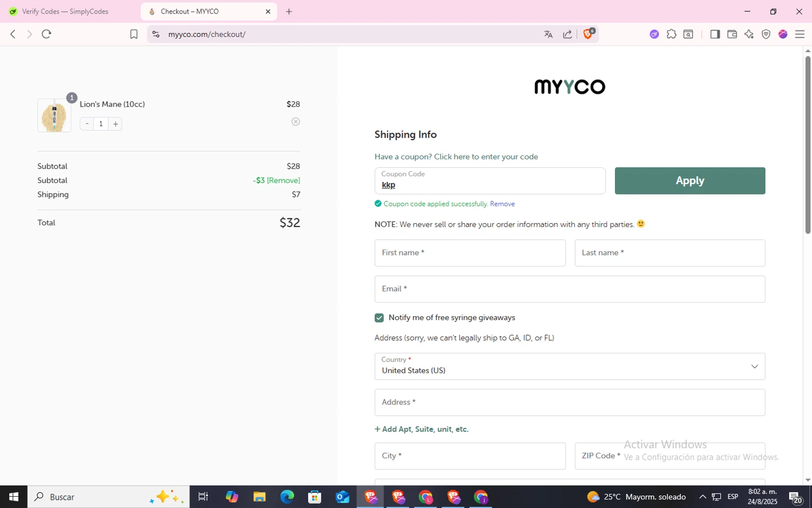Screen dimensions: 812x508
Task: Open the weather widget showing 25°C
Action: [637, 497]
